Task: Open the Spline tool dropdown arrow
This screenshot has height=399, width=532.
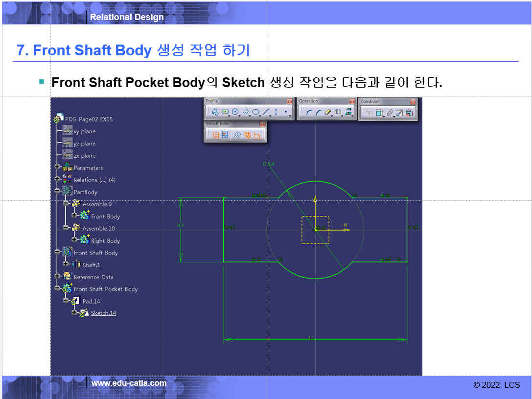Action: pyautogui.click(x=250, y=116)
